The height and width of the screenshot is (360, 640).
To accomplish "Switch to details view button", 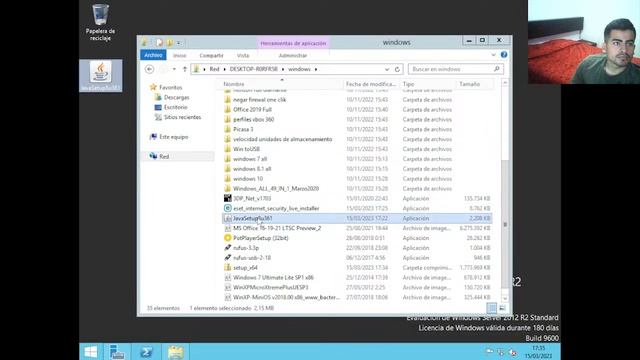I will pyautogui.click(x=492, y=308).
